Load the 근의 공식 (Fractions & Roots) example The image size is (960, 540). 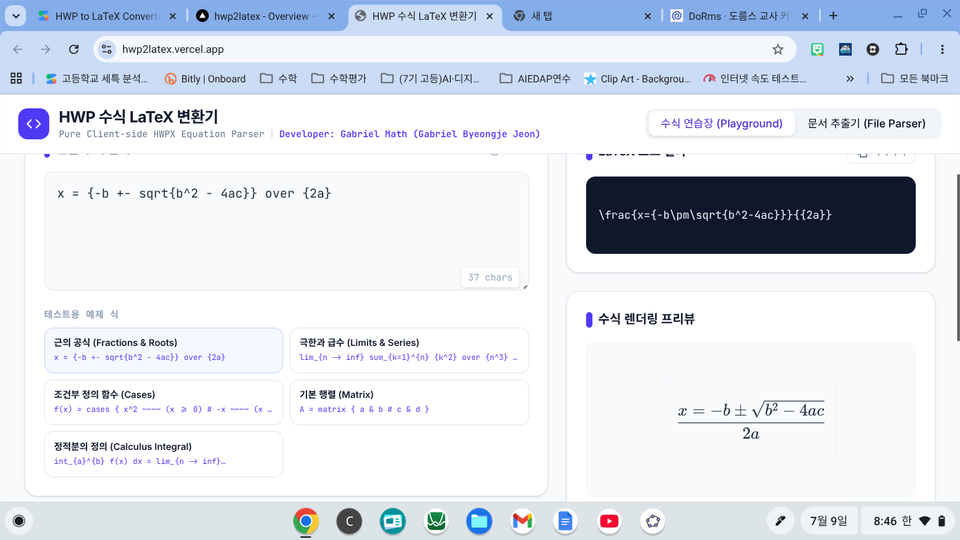(163, 350)
